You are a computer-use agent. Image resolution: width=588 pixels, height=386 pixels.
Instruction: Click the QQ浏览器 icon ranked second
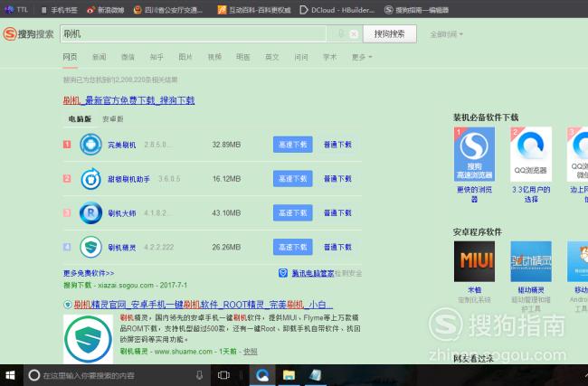[531, 154]
